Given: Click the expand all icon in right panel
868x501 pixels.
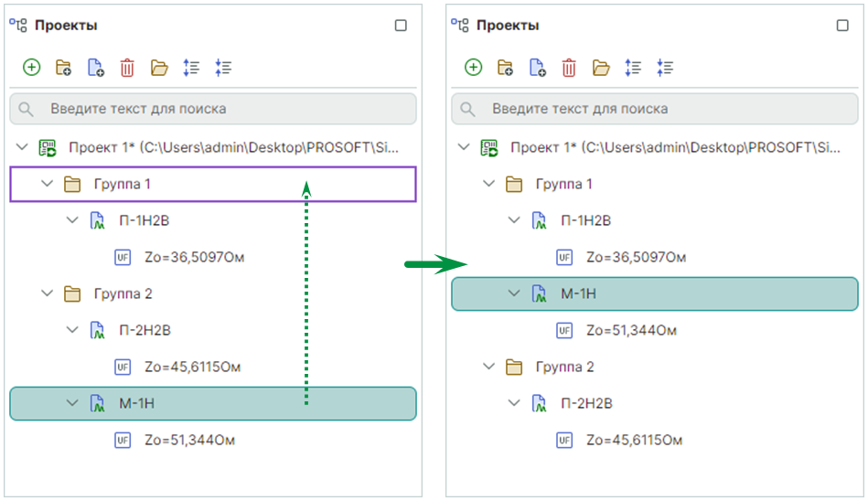Looking at the screenshot, I should [x=633, y=67].
